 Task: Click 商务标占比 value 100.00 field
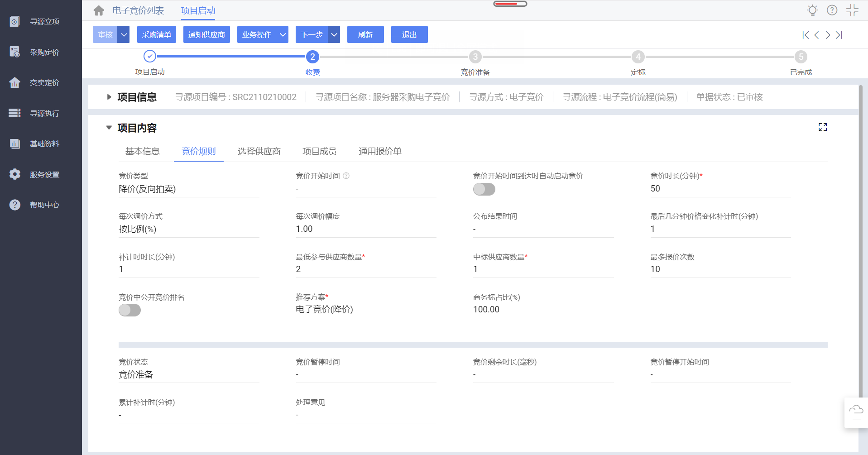click(x=543, y=309)
